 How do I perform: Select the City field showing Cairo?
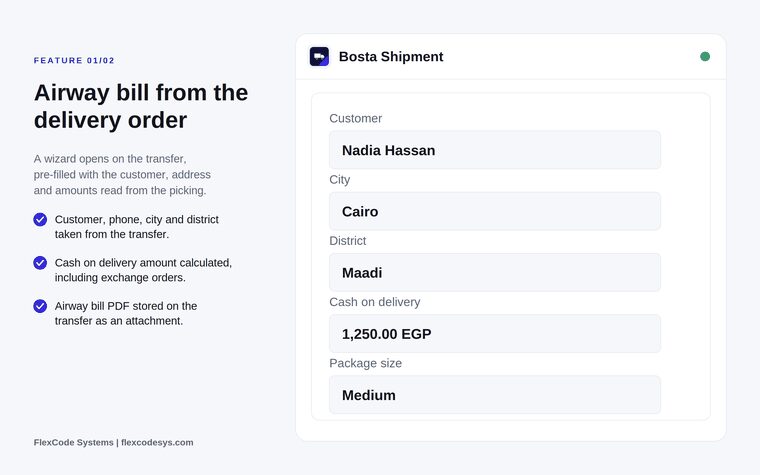tap(495, 211)
